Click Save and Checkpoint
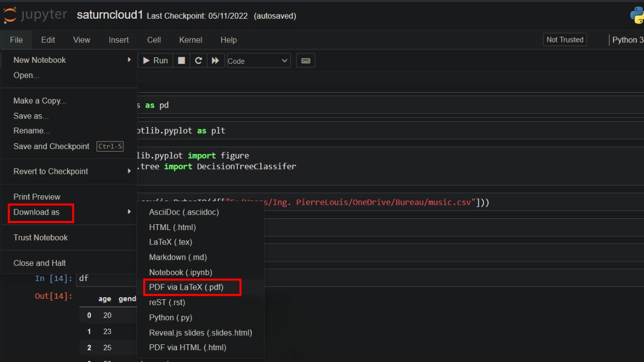The image size is (644, 362). [52, 146]
